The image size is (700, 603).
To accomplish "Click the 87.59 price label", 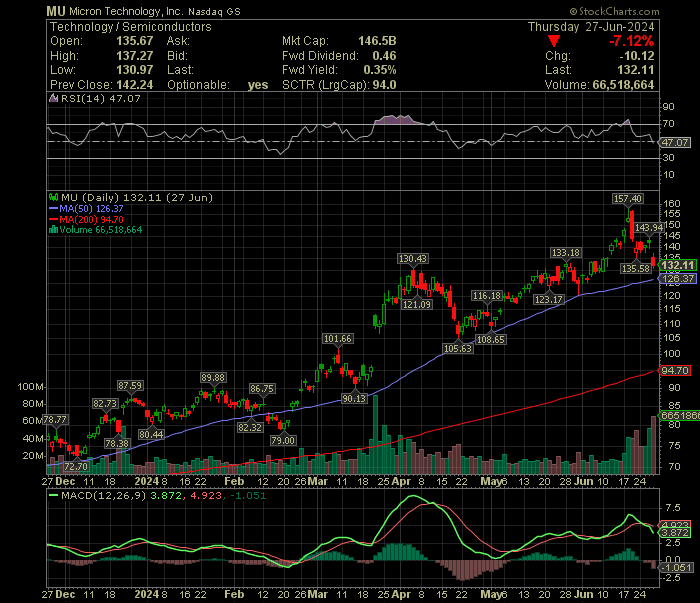I will pos(130,385).
